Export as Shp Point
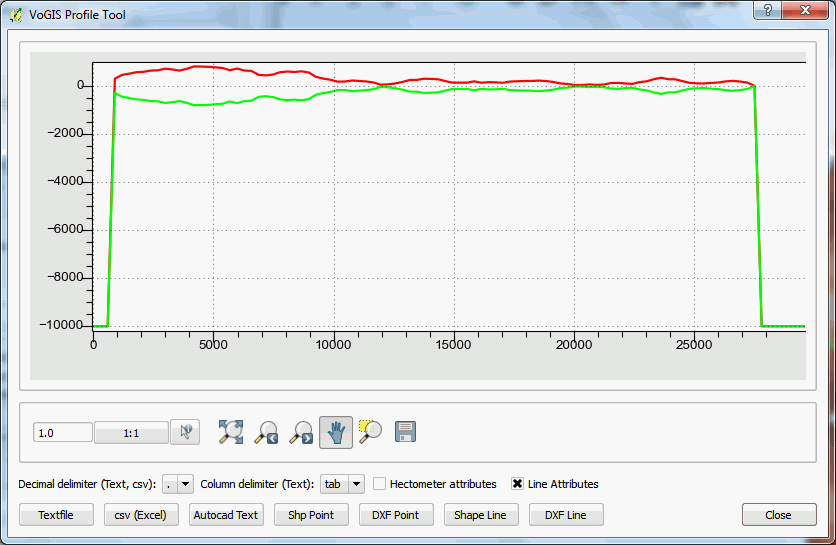Viewport: 836px width, 545px height. point(311,515)
